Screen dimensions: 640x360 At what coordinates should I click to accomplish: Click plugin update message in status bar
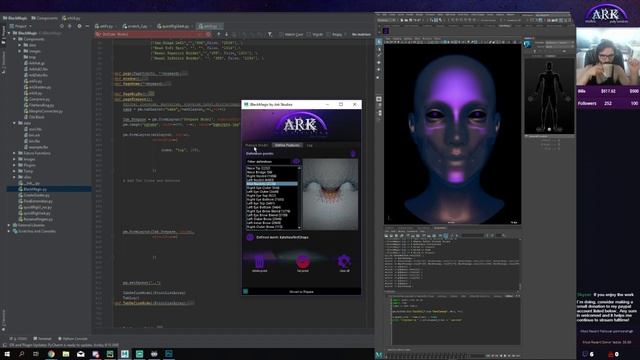pyautogui.click(x=64, y=345)
